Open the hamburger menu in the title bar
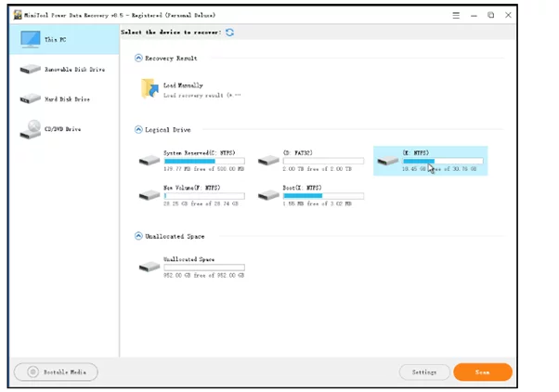This screenshot has width=559, height=392. pyautogui.click(x=456, y=16)
